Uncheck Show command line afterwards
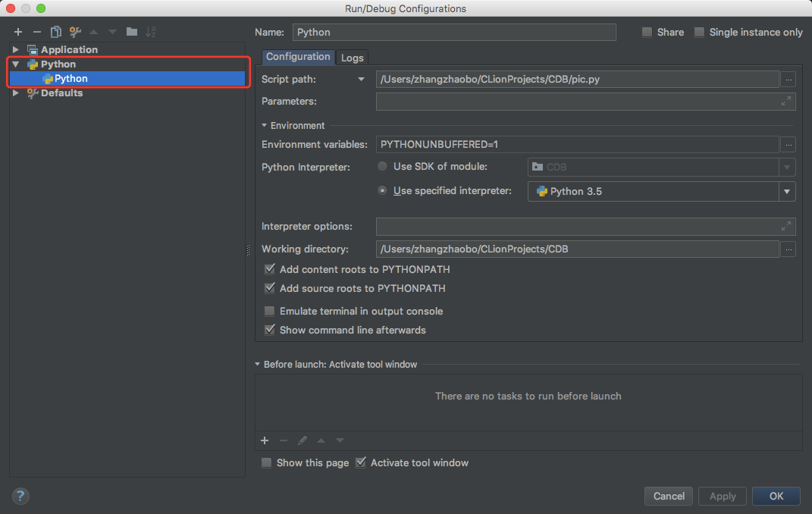The height and width of the screenshot is (514, 812). coord(269,330)
